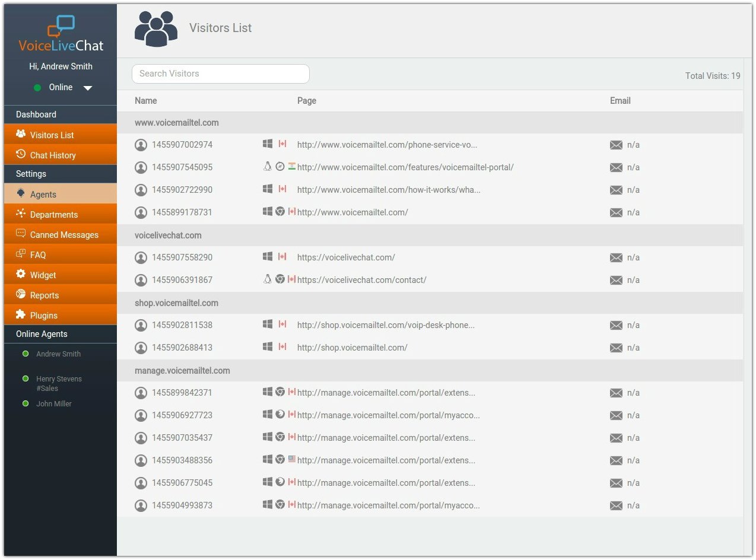
Task: Click the Page column header
Action: (x=307, y=101)
